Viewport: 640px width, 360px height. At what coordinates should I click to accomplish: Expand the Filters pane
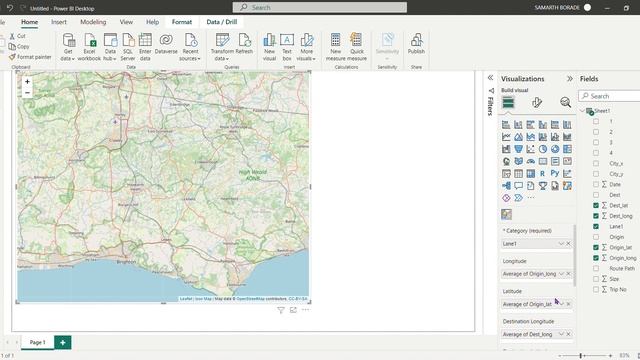(x=490, y=78)
